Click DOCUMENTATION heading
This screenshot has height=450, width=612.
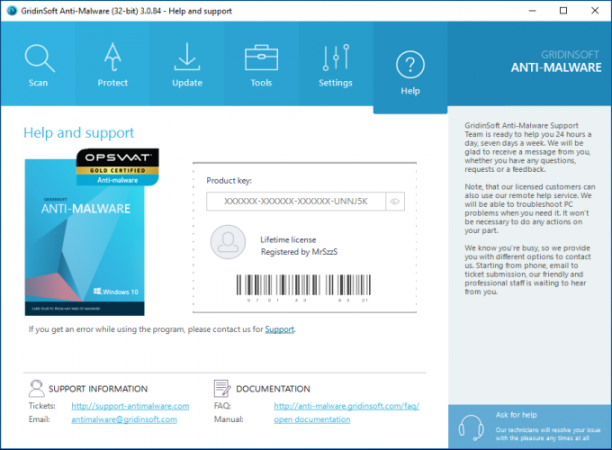[x=273, y=389]
